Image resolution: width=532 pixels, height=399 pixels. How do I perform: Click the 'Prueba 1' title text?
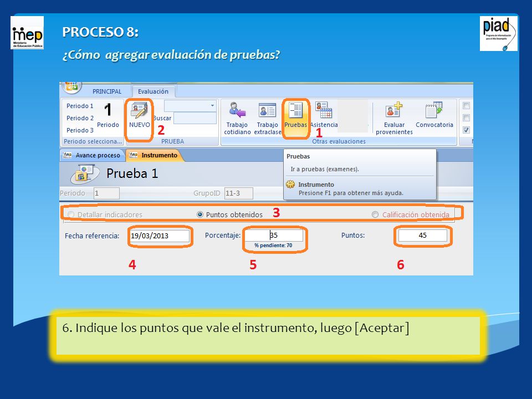132,173
